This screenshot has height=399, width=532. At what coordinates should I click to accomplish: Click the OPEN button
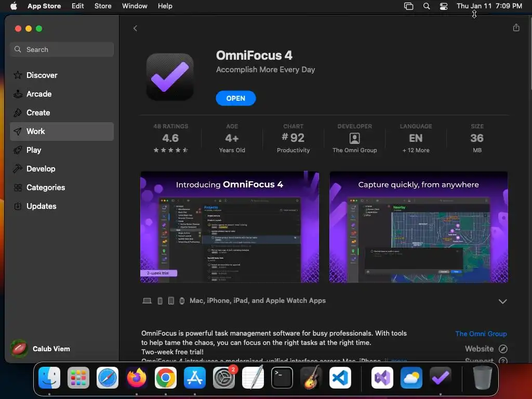click(x=236, y=98)
